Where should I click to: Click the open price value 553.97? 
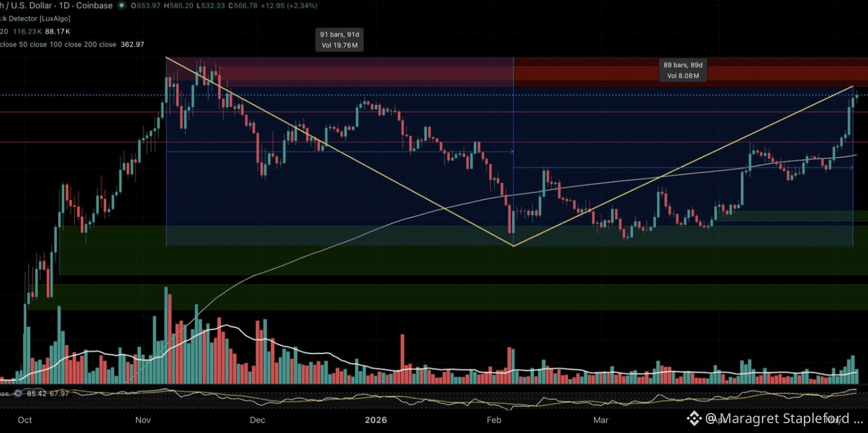coord(148,6)
